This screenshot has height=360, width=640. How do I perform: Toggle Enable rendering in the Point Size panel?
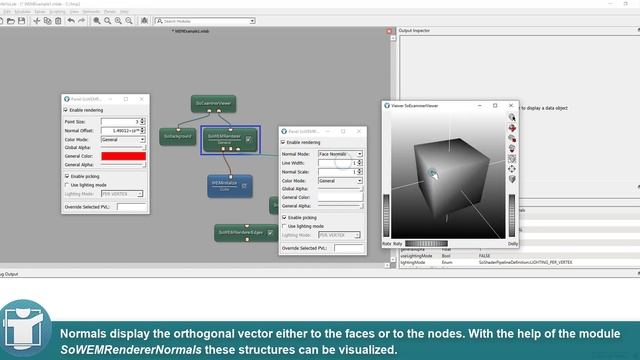pos(66,110)
